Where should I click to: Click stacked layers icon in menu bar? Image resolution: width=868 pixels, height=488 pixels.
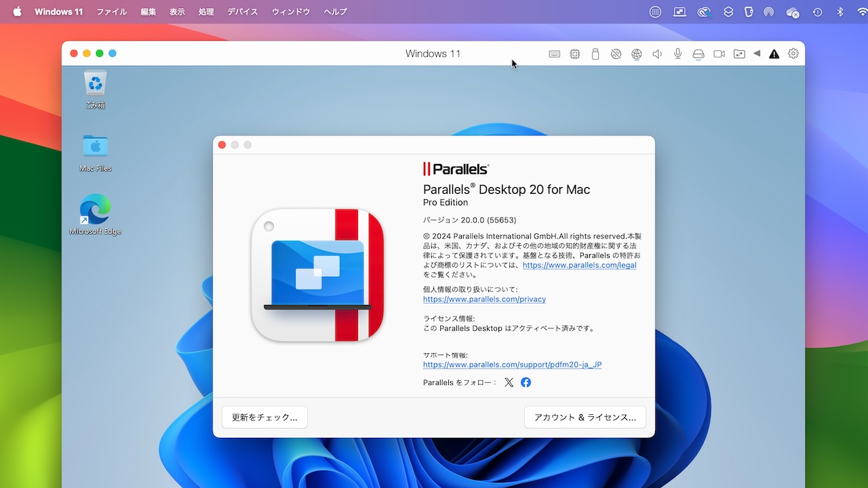728,12
